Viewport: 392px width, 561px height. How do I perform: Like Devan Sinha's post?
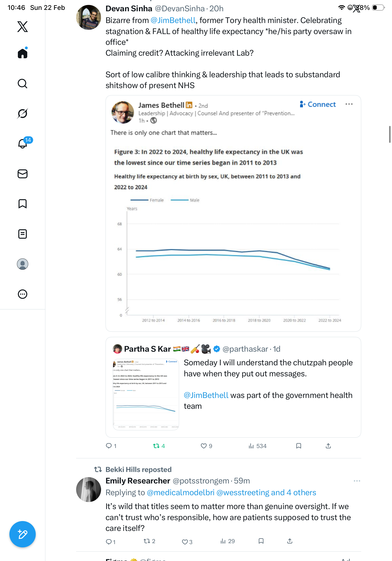(x=204, y=446)
